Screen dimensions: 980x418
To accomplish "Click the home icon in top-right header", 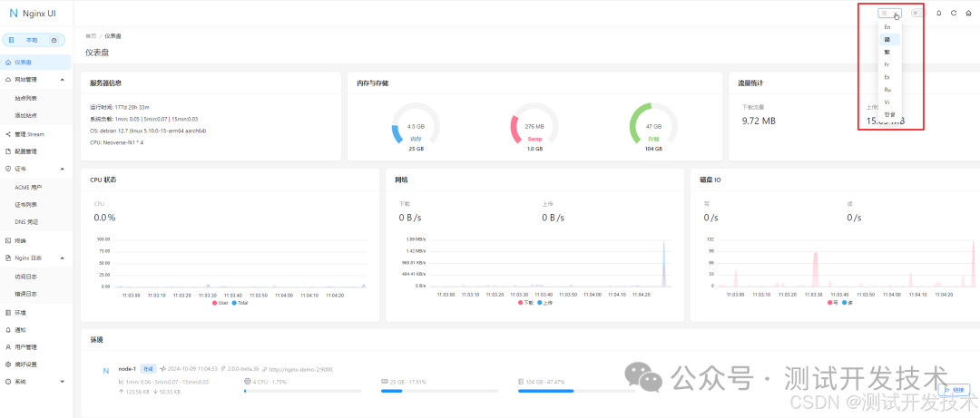I will point(968,13).
